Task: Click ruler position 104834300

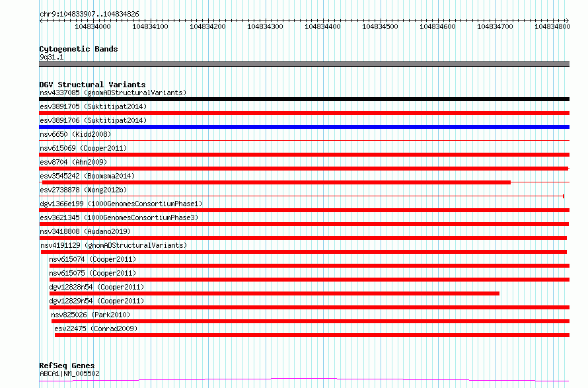Action: pos(265,26)
